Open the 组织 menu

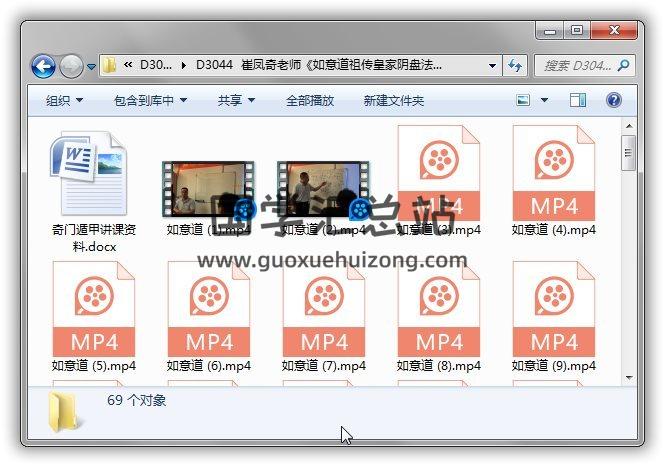point(64,101)
